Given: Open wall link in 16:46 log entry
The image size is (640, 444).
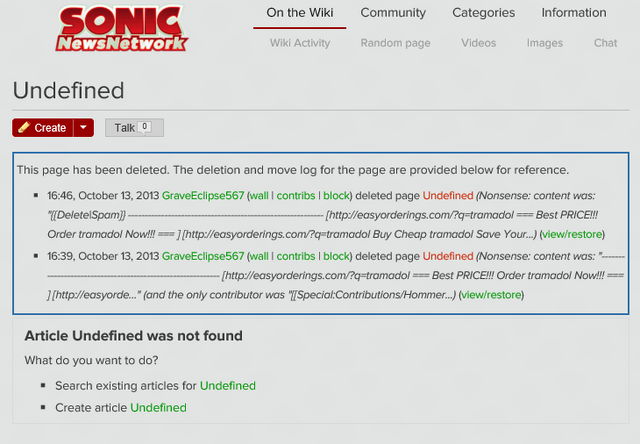Looking at the screenshot, I should point(259,195).
